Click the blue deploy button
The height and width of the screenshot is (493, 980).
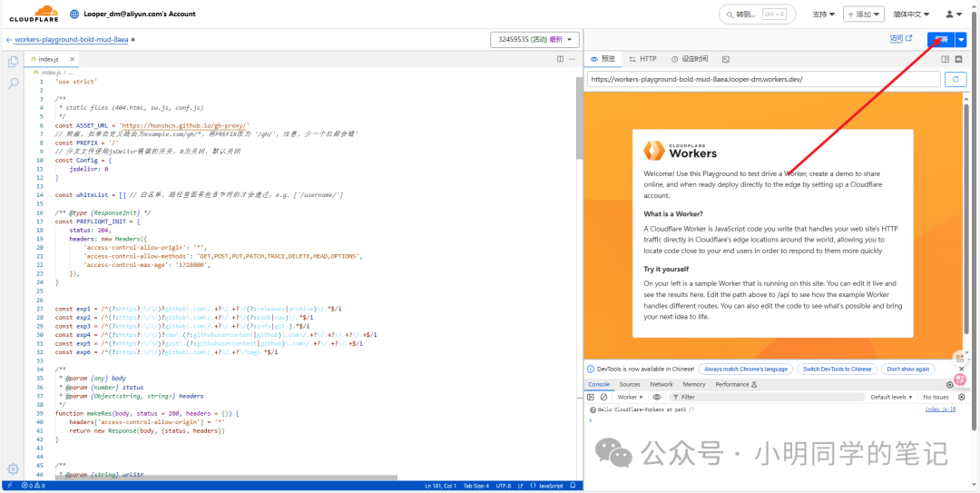(x=941, y=39)
